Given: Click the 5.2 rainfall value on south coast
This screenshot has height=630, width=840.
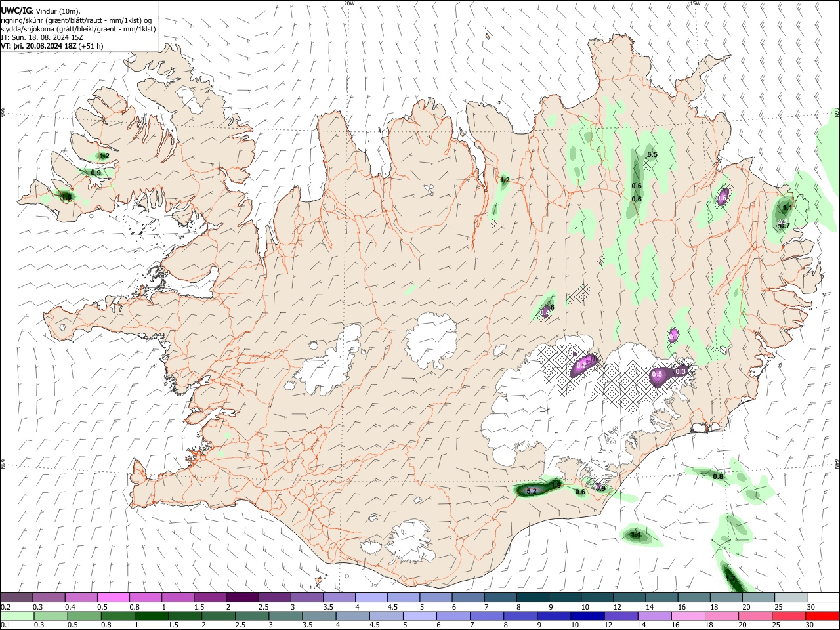Looking at the screenshot, I should coord(532,491).
